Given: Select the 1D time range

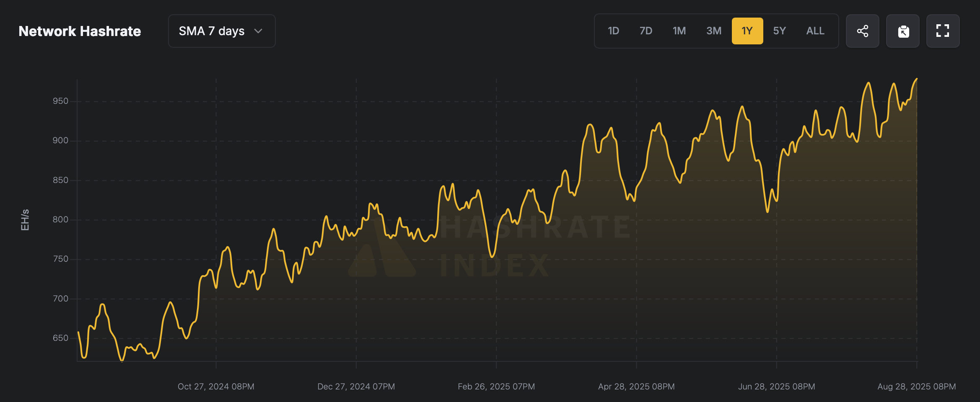Looking at the screenshot, I should (613, 31).
